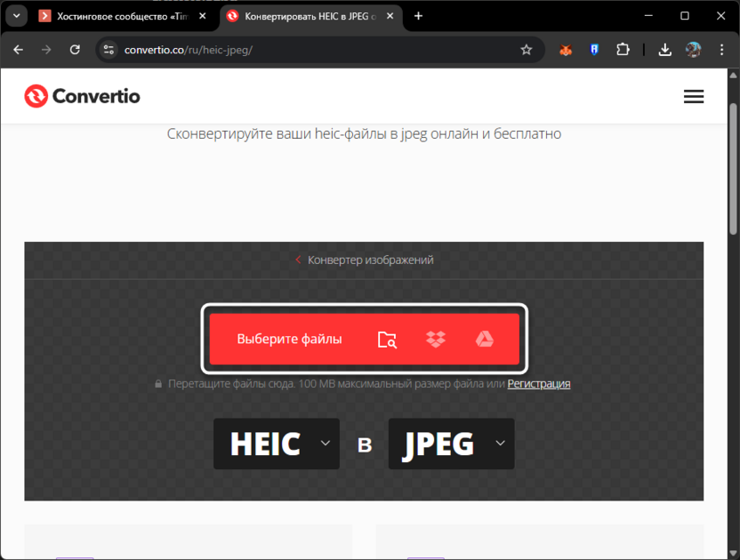This screenshot has width=740, height=560.
Task: Open the Bitwarden extension
Action: 594,50
